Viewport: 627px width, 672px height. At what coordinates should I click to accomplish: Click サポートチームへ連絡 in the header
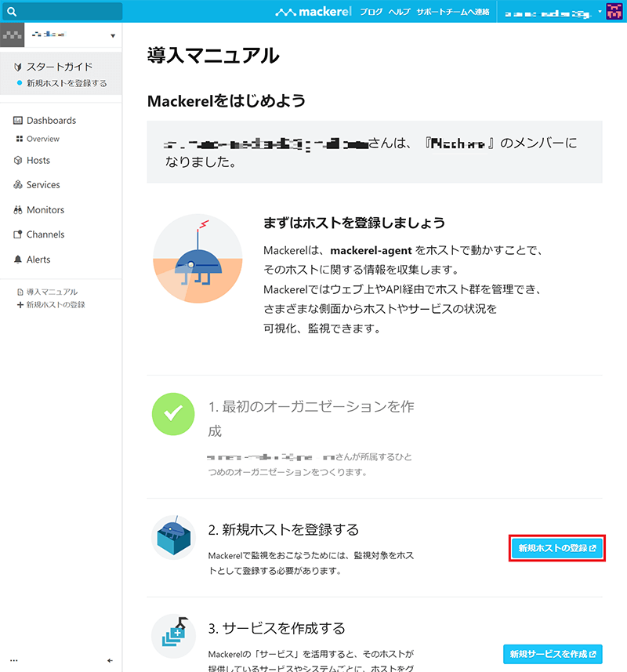click(x=453, y=13)
